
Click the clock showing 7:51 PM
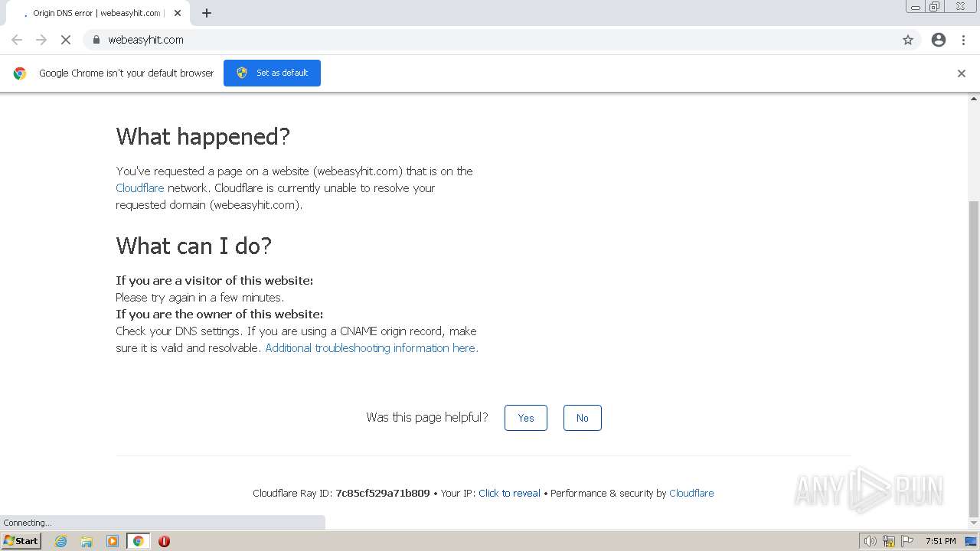pos(940,541)
